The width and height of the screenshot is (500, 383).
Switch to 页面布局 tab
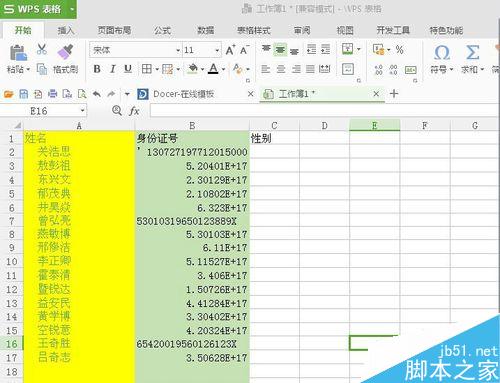point(114,31)
